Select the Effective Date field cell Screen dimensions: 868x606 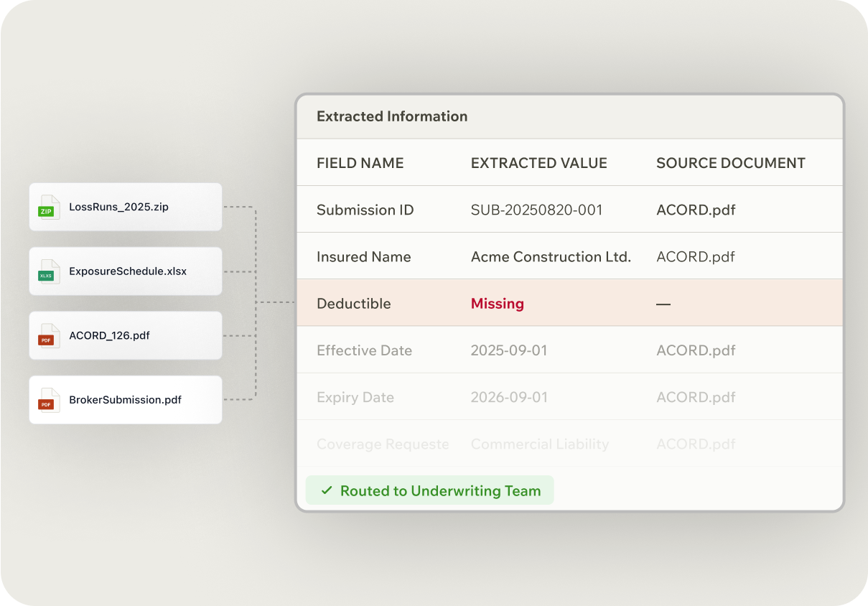tap(365, 351)
